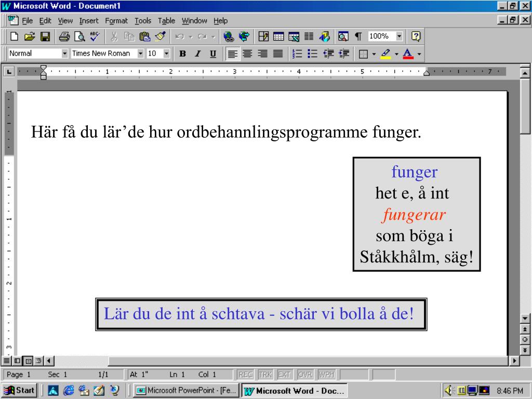532x399 pixels.
Task: Switch to Microsoft PowerPoint taskbar button
Action: (x=186, y=391)
